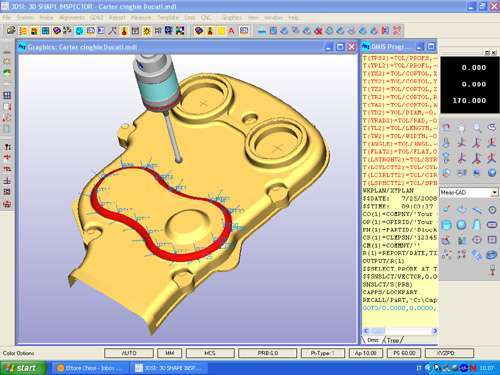
Task: Click the blue globe icon in view panel
Action: (x=492, y=172)
